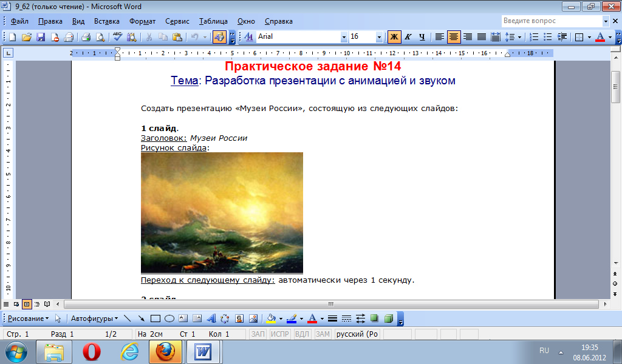The height and width of the screenshot is (364, 622).
Task: Click the Fill Color paint bucket swatch
Action: coord(272,318)
